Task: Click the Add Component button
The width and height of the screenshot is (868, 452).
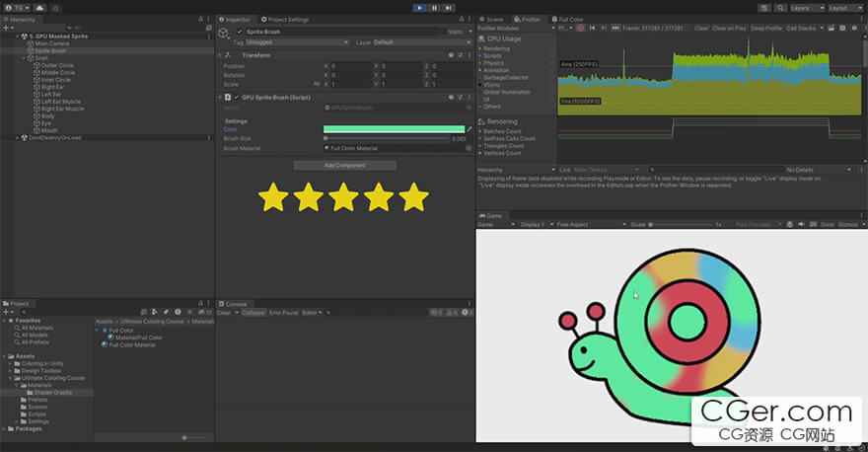Action: coord(344,165)
